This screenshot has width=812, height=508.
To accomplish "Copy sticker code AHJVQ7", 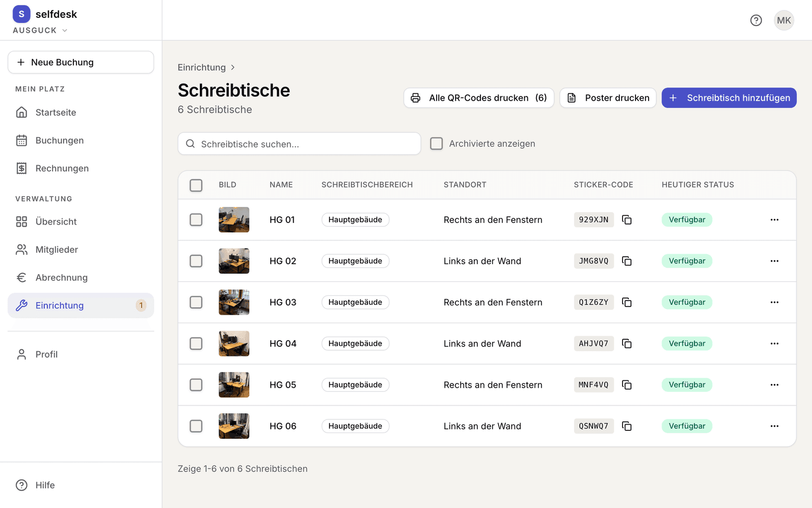I will 627,343.
